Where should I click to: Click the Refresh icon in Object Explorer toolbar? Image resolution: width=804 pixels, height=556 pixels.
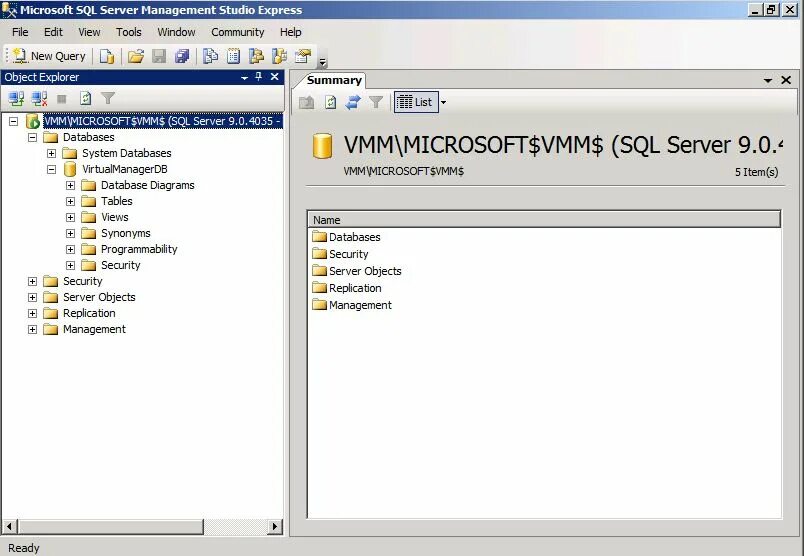(86, 98)
